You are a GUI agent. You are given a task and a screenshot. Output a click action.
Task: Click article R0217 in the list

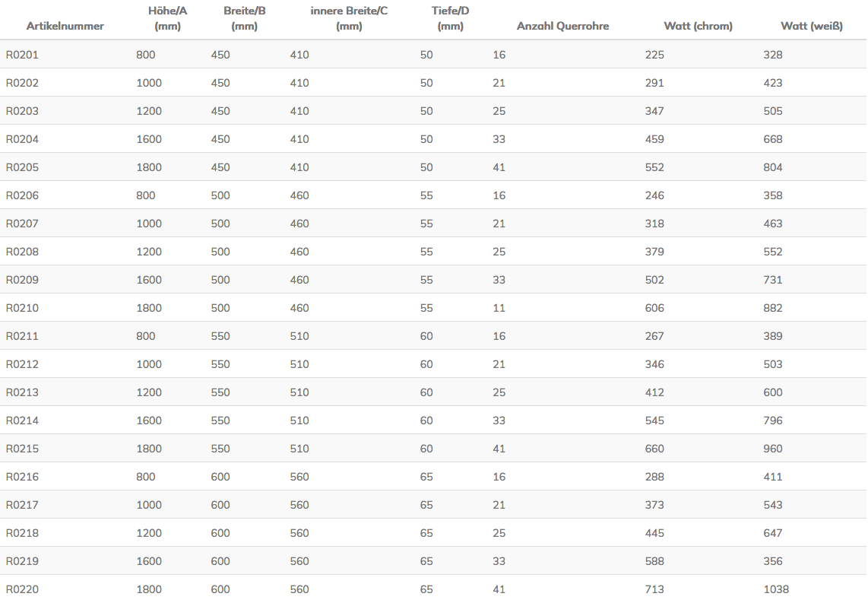click(22, 505)
